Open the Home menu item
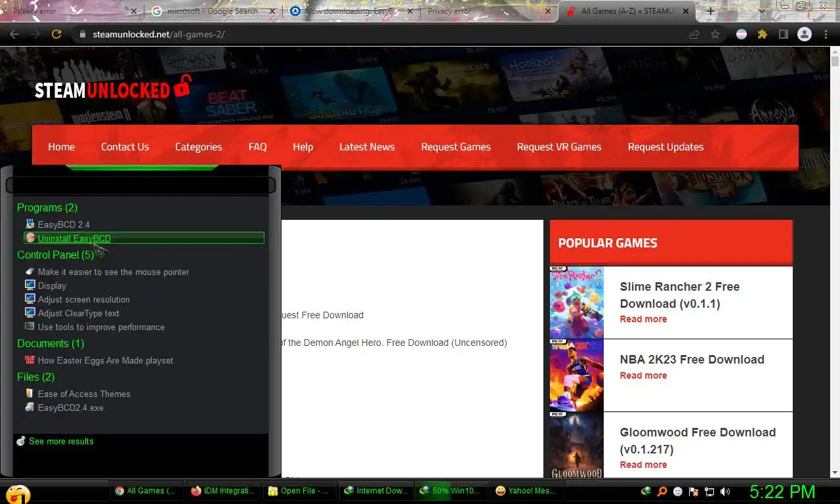Image resolution: width=840 pixels, height=504 pixels. [x=61, y=147]
